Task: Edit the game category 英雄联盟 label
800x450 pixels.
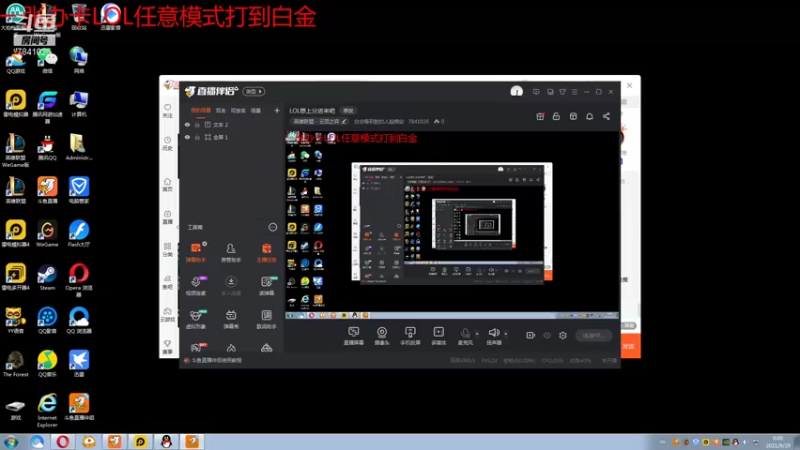Action: (x=320, y=121)
